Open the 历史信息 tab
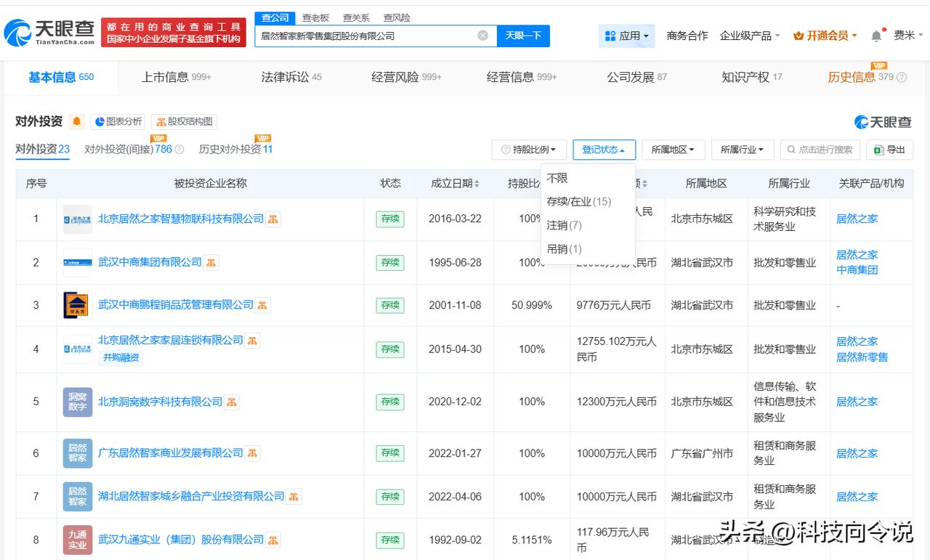930x560 pixels. click(860, 77)
